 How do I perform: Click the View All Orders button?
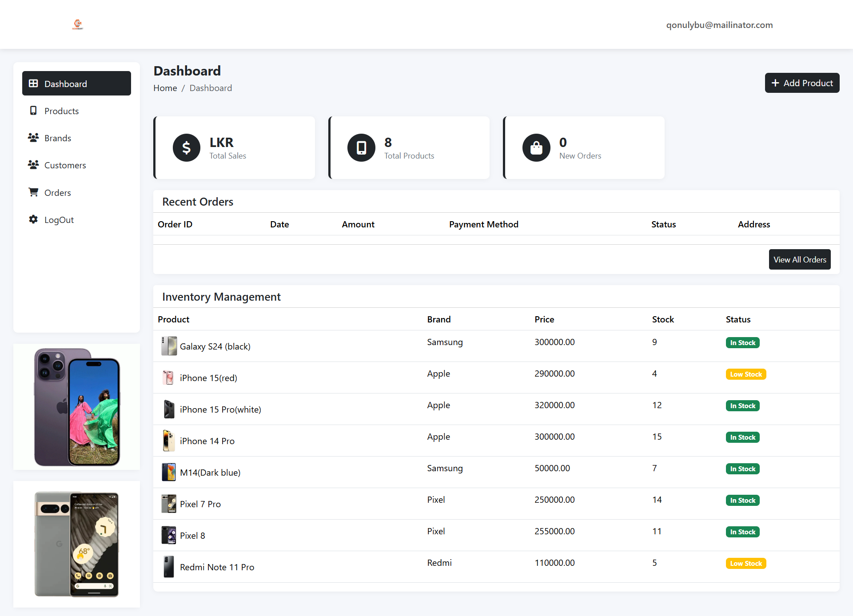click(x=800, y=259)
